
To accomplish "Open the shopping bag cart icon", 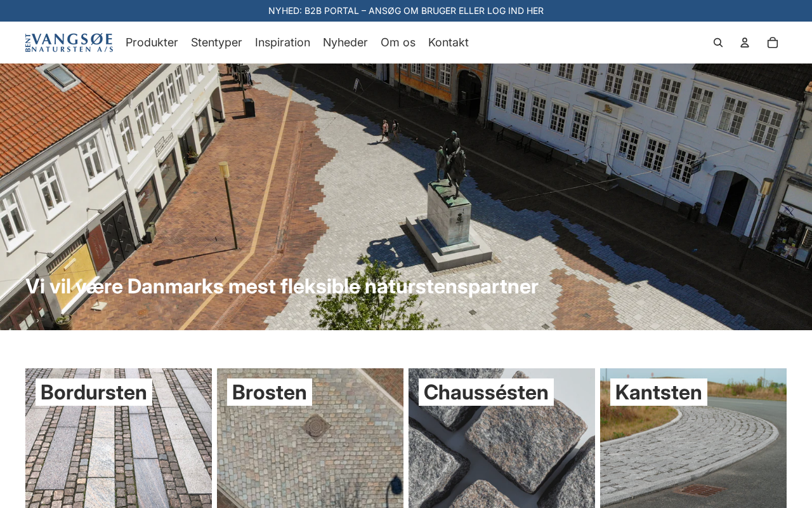I will click(773, 43).
